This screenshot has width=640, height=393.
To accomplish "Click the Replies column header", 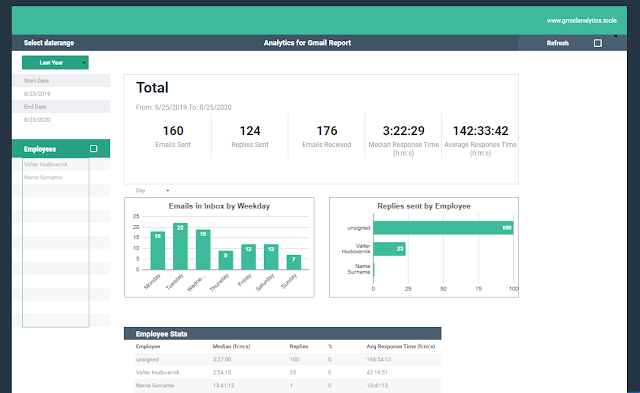I will click(x=299, y=346).
